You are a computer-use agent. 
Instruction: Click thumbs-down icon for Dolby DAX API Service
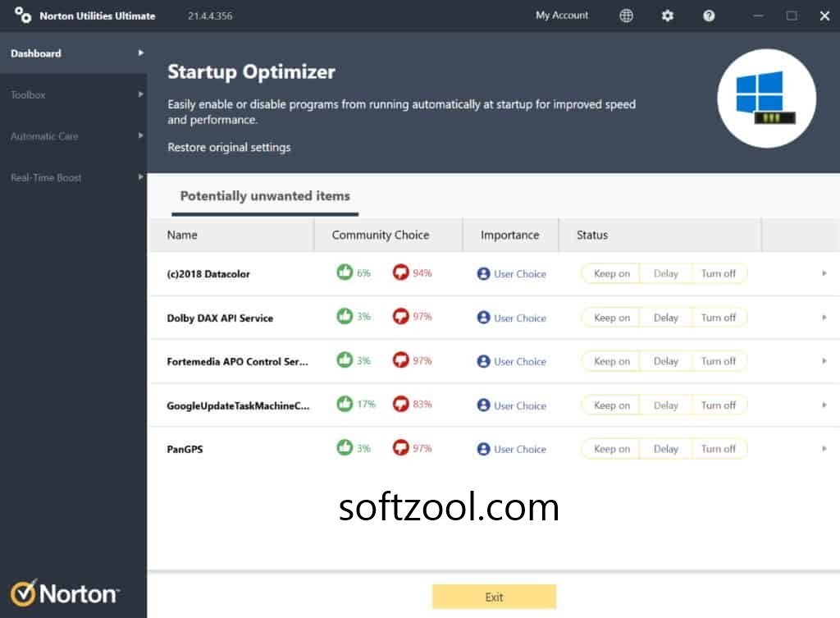pyautogui.click(x=400, y=317)
